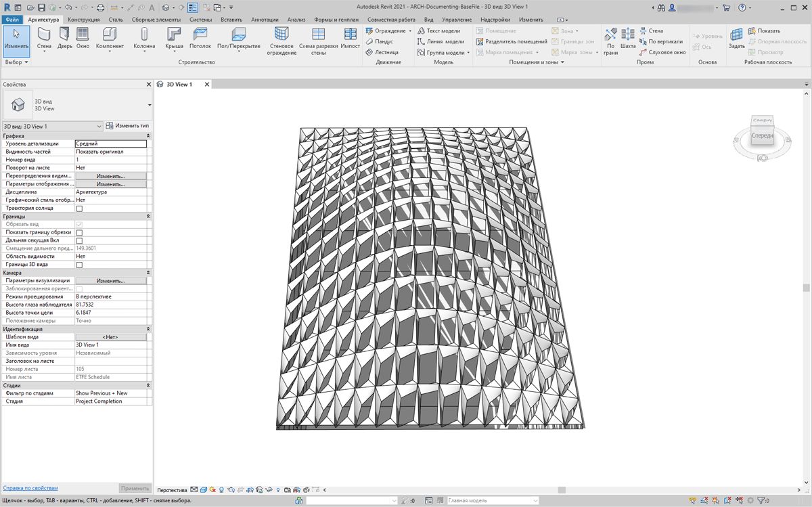Click the <Нет> Шаблон вида button
Image resolution: width=812 pixels, height=507 pixels.
[110, 337]
